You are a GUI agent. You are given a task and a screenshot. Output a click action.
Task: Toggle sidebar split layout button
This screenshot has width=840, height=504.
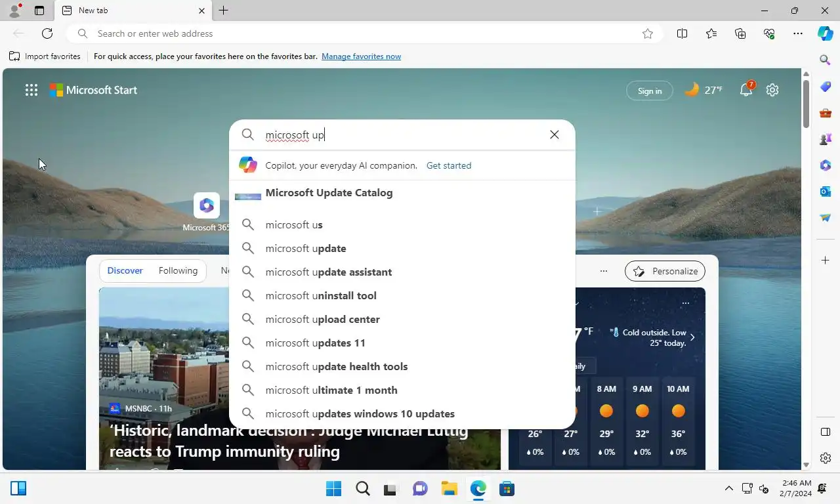pos(826,432)
